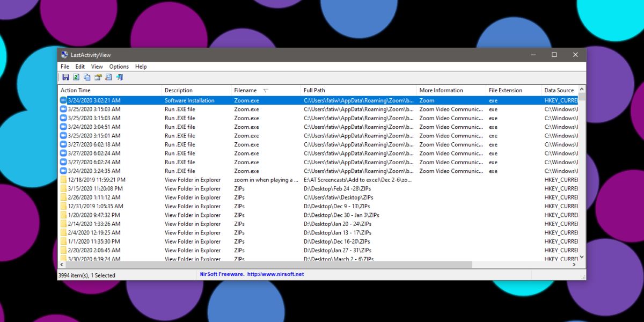Click the '3/27/2020 6:02:18 AM' action time

click(94, 144)
